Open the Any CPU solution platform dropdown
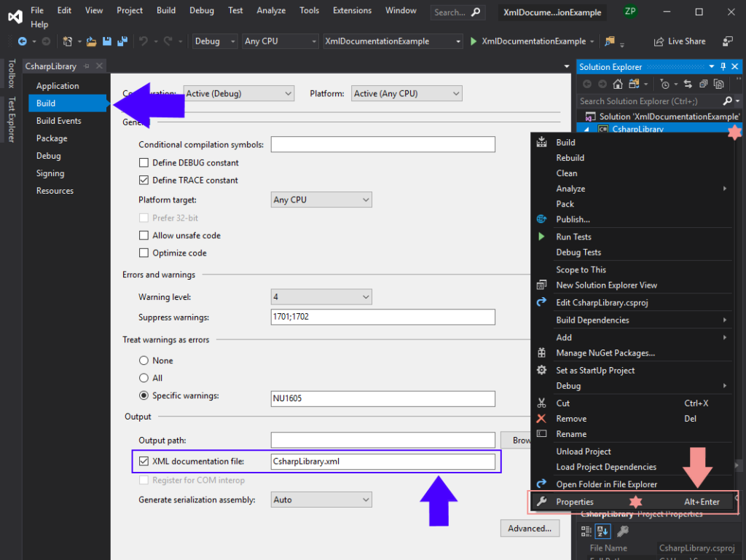 pyautogui.click(x=280, y=42)
